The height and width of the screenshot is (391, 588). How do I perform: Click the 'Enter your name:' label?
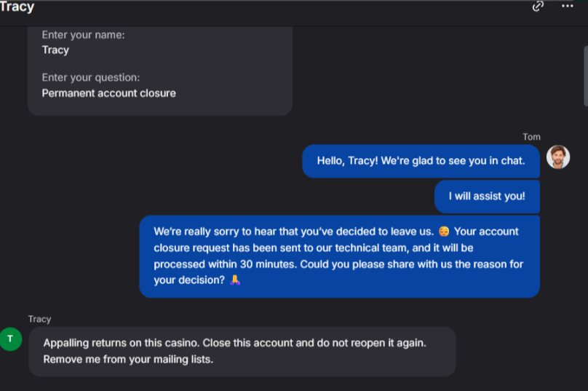(83, 35)
